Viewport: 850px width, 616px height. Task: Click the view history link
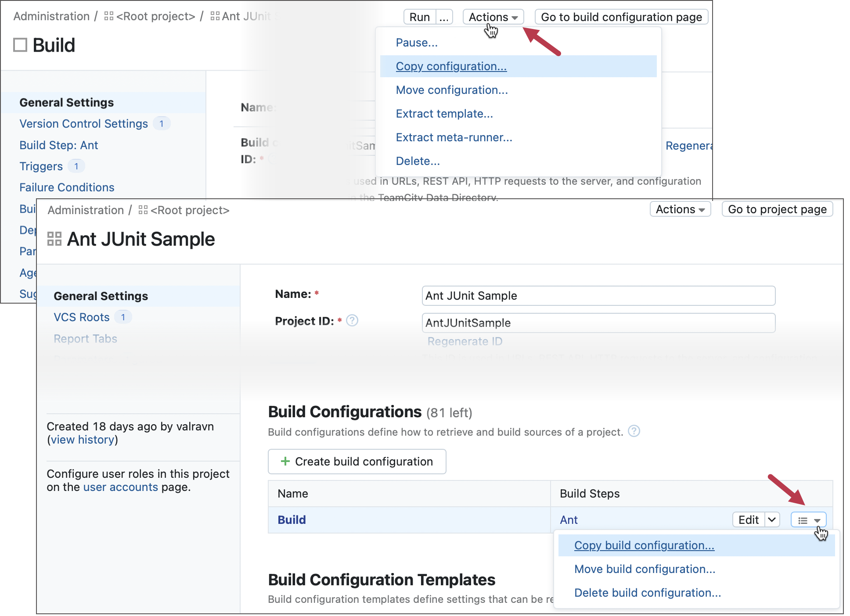(84, 440)
